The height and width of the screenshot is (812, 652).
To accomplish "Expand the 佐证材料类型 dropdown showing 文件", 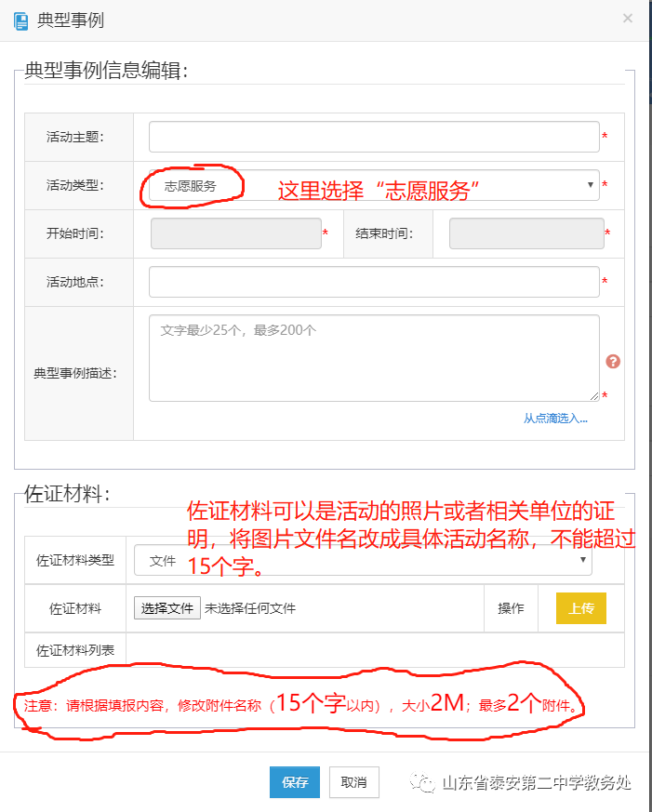I will coord(363,561).
